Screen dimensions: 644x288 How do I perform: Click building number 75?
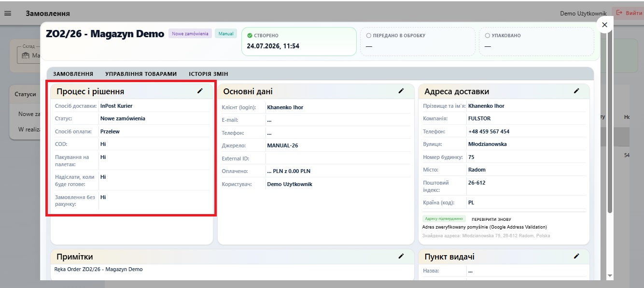coord(471,157)
